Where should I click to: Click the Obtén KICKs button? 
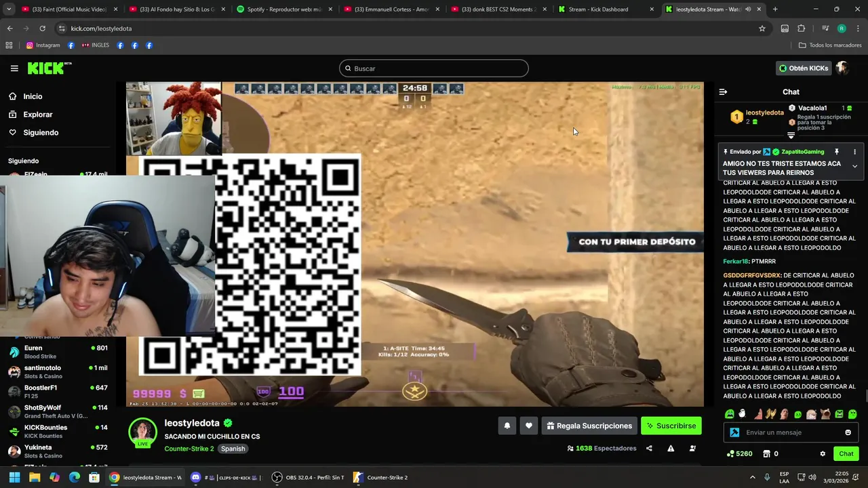point(804,68)
